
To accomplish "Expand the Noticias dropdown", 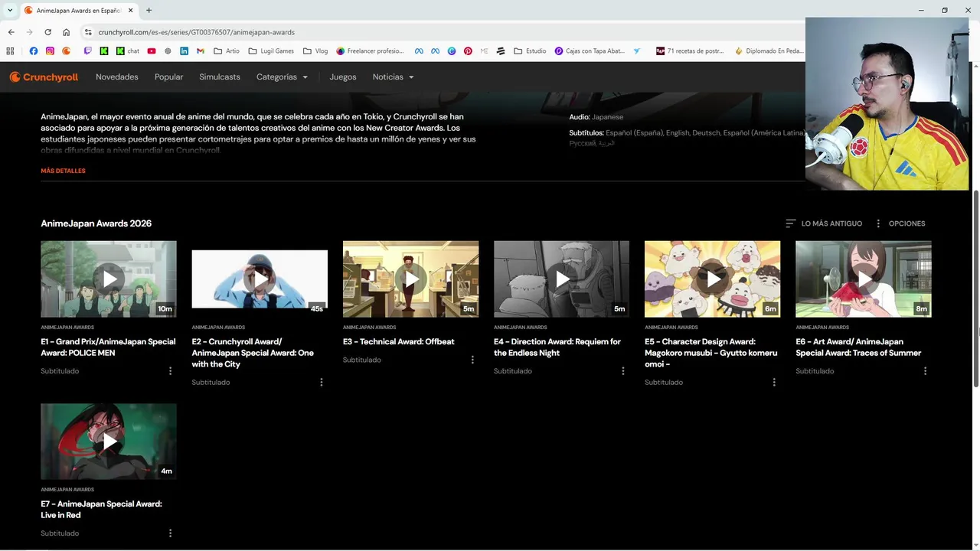I will tap(393, 77).
